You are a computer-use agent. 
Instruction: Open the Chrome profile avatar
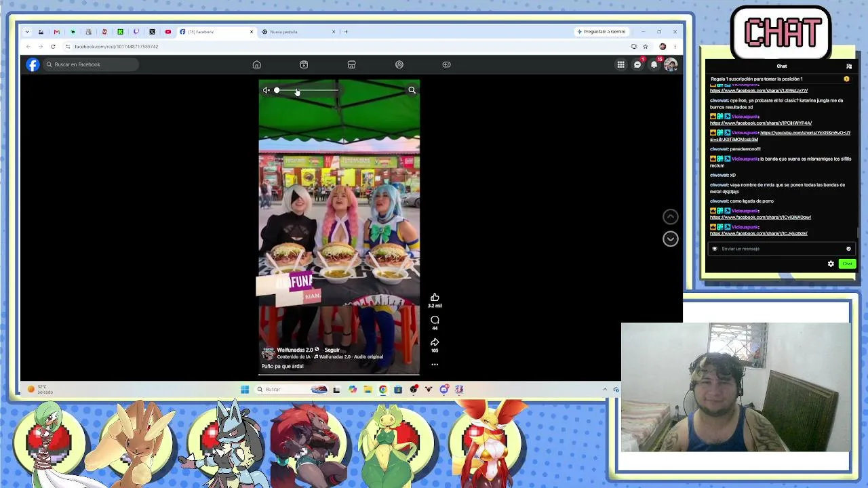[x=663, y=47]
